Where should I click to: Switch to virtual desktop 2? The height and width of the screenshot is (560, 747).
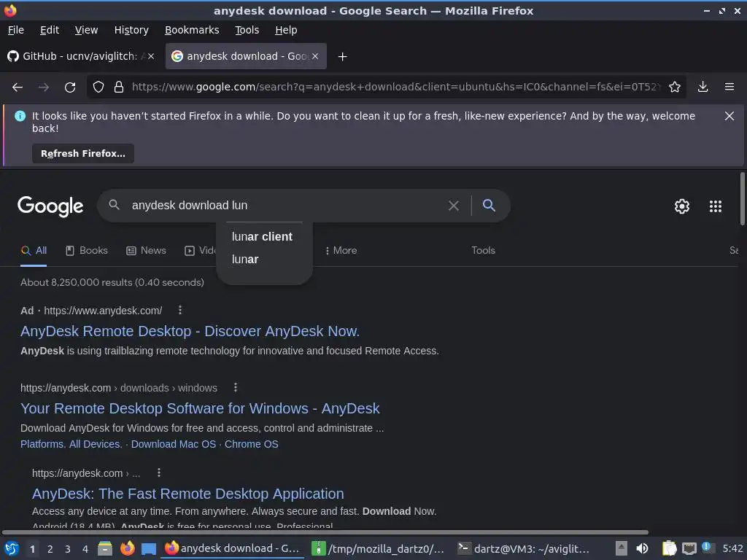click(x=50, y=549)
